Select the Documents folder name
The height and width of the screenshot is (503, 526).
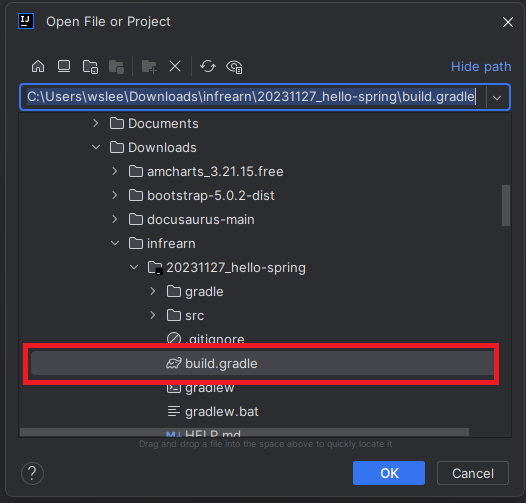coord(163,124)
